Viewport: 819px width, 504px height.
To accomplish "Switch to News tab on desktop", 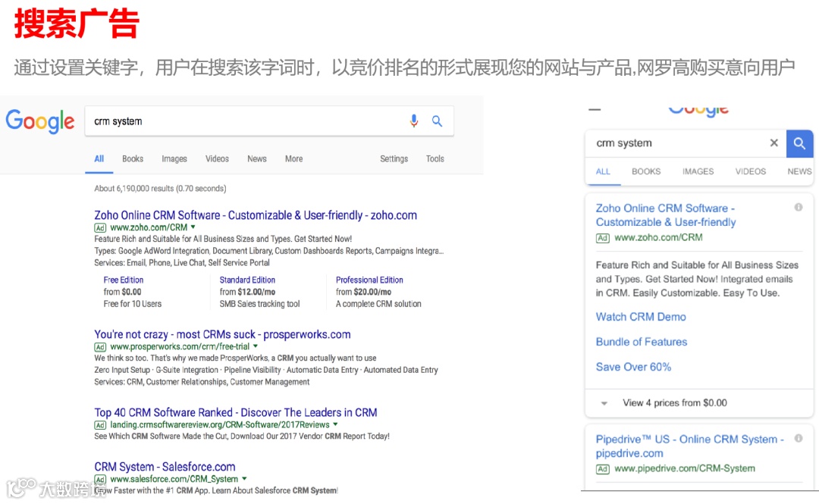I will tap(256, 158).
